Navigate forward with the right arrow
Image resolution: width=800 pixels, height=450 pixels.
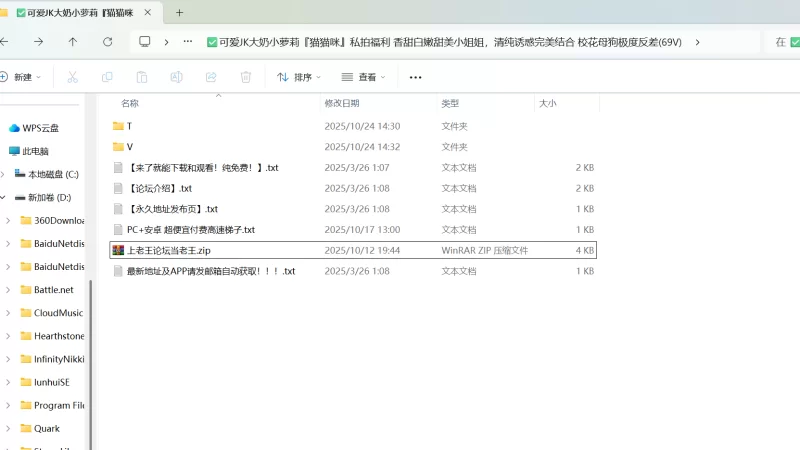point(38,42)
